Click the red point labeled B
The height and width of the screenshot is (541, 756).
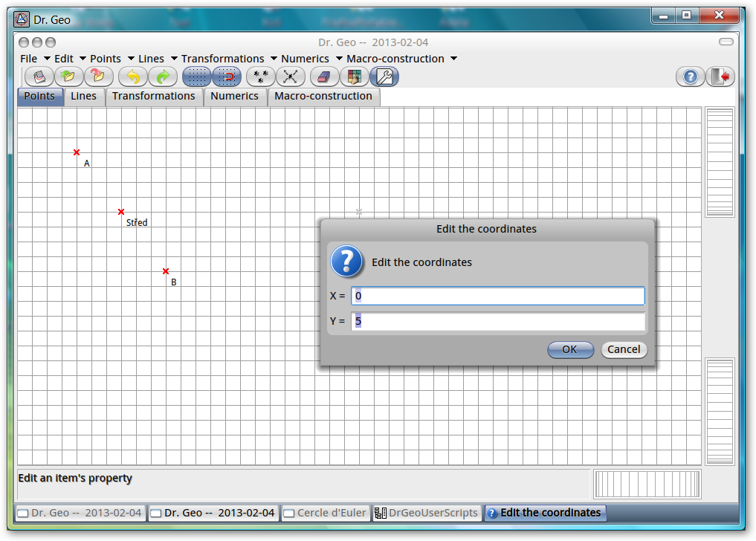coord(165,271)
